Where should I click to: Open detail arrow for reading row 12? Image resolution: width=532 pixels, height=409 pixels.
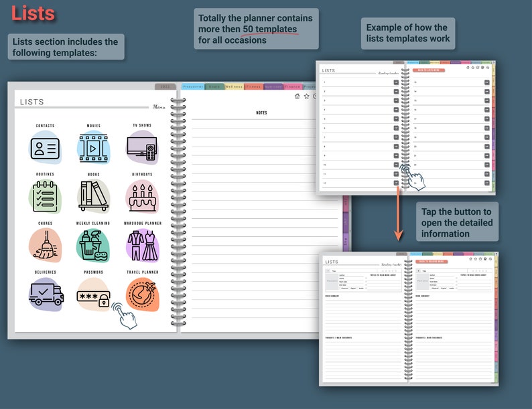click(x=396, y=183)
